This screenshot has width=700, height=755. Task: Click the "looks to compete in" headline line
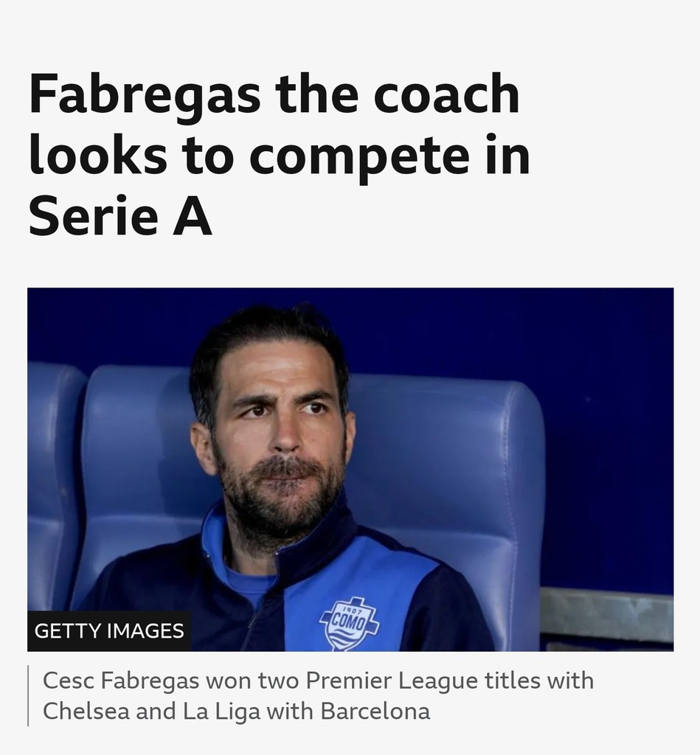click(279, 156)
